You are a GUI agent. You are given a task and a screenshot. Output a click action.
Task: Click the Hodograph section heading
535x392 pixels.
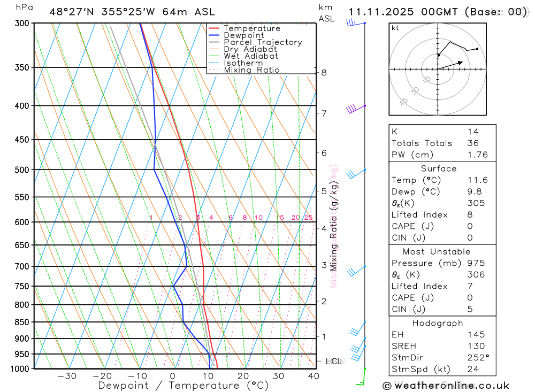[438, 324]
